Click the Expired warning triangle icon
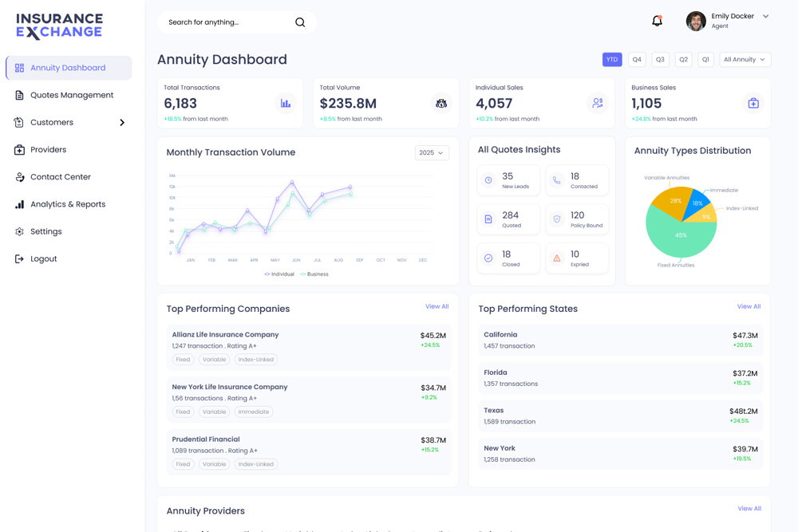 557,258
